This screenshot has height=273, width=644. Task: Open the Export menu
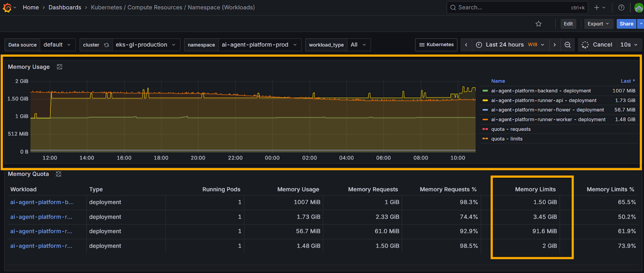[x=598, y=24]
